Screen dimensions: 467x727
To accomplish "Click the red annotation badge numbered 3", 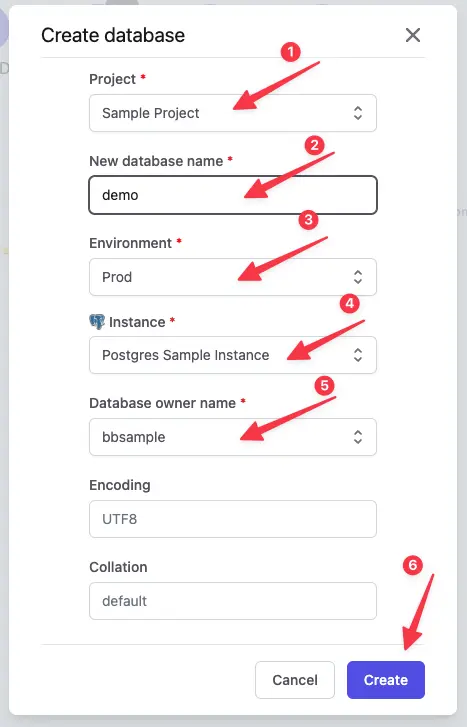I will click(x=308, y=219).
